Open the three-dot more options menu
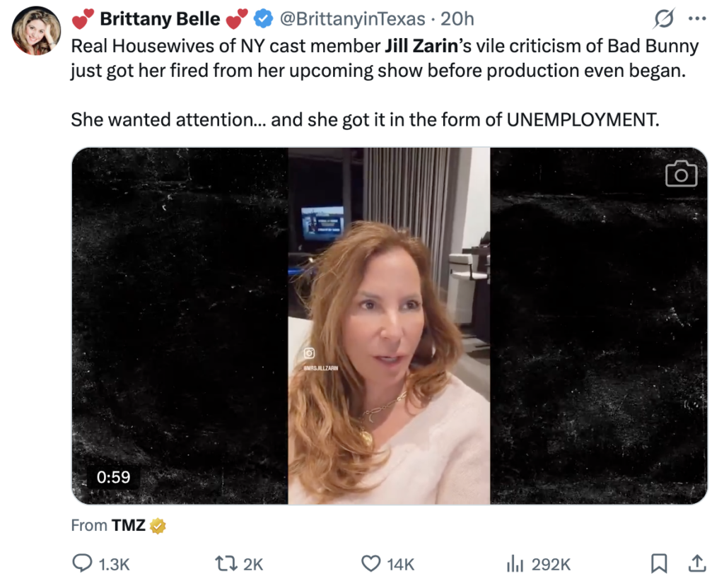This screenshot has width=724, height=588. coord(697,19)
